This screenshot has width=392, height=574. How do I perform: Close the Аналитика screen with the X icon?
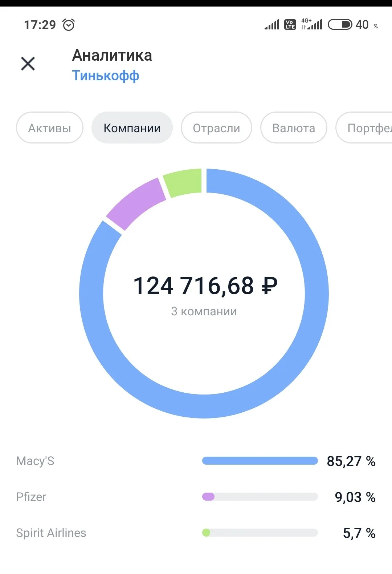coord(28,64)
